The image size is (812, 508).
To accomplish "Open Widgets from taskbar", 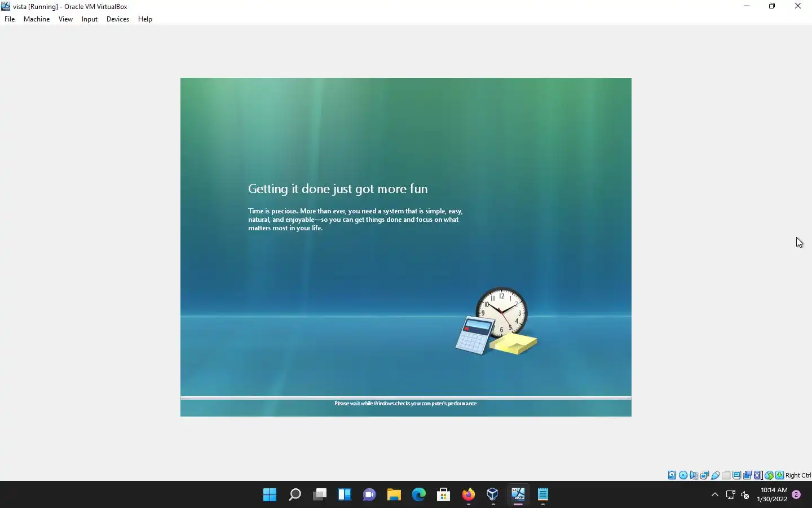I will 345,495.
